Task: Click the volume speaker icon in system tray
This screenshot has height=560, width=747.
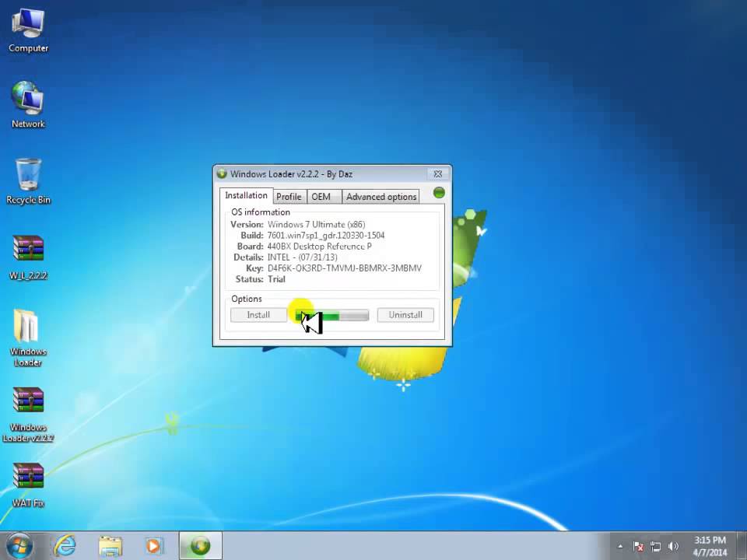Action: pos(674,547)
